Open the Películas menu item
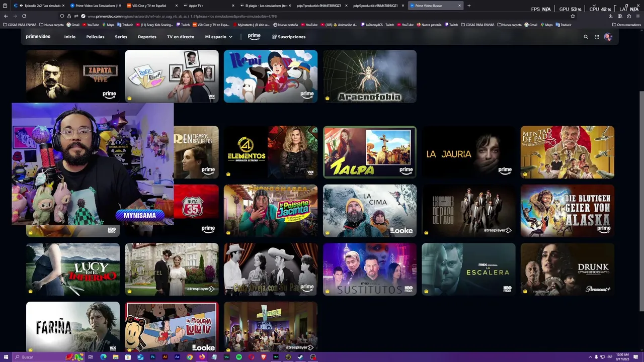The width and height of the screenshot is (644, 362). [95, 37]
